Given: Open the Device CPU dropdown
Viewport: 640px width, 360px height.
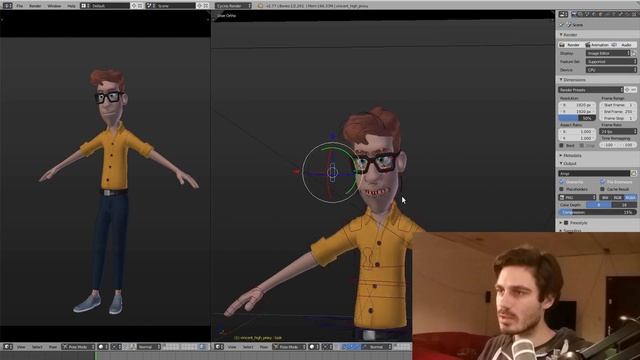Looking at the screenshot, I should tap(611, 70).
